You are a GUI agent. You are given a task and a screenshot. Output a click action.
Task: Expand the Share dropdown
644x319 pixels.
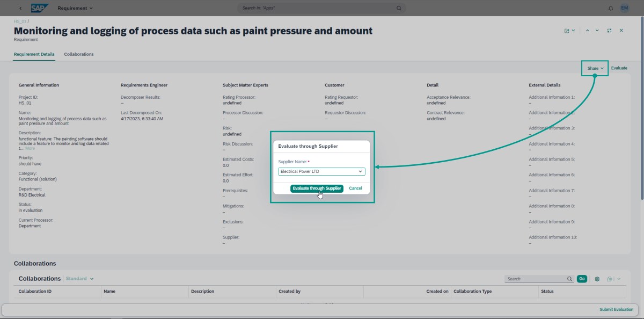click(596, 68)
